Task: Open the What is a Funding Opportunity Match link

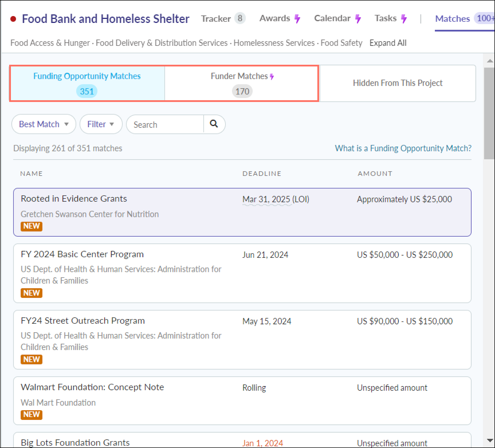Action: 403,148
